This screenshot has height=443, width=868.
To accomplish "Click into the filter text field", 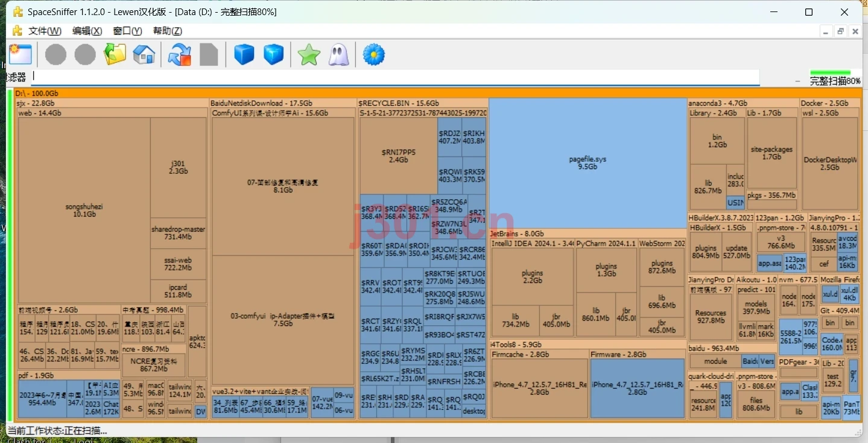I will tap(395, 77).
